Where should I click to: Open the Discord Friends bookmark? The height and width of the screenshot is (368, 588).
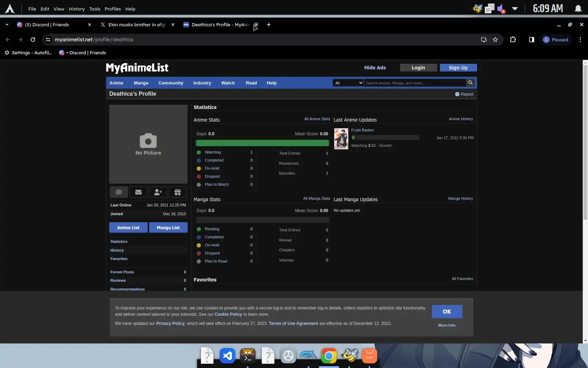coord(82,53)
